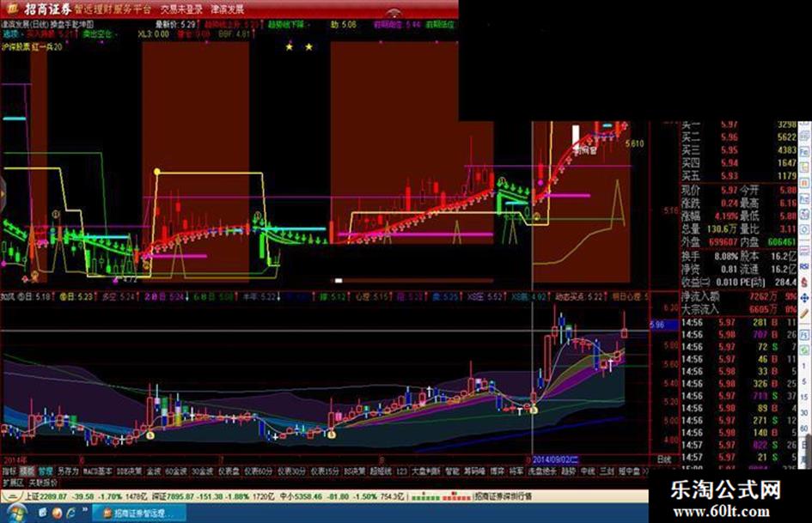Select the 博弈 tab
This screenshot has height=523, width=812.
coord(497,471)
